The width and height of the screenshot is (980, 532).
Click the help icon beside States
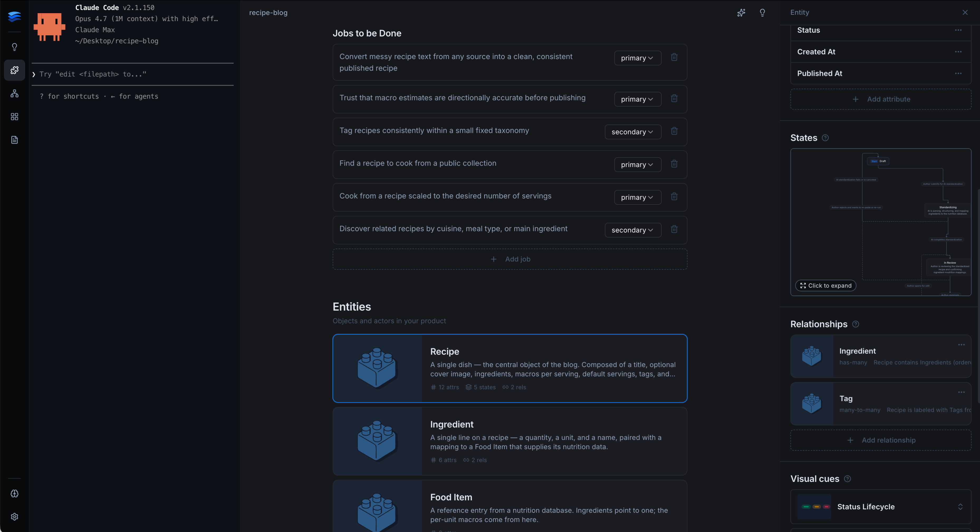(825, 138)
